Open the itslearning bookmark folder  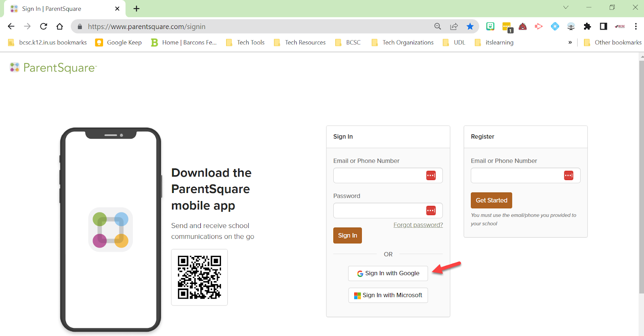click(494, 42)
